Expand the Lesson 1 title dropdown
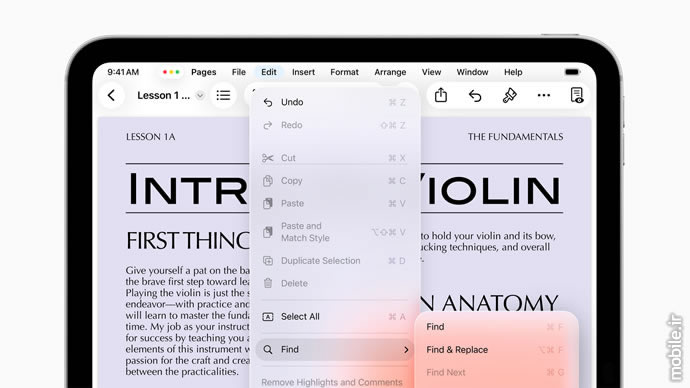 (x=200, y=95)
